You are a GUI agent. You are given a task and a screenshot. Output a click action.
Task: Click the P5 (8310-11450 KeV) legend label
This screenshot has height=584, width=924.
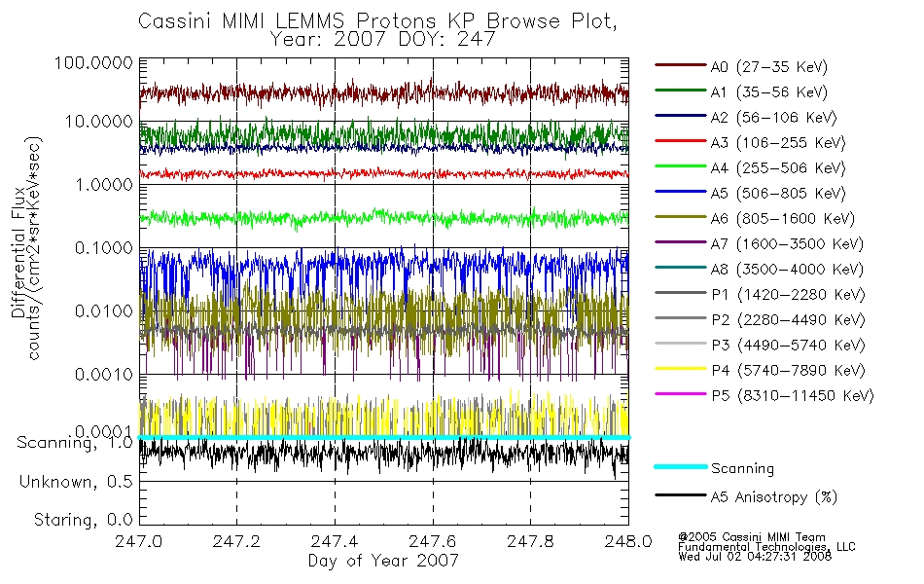coord(793,396)
